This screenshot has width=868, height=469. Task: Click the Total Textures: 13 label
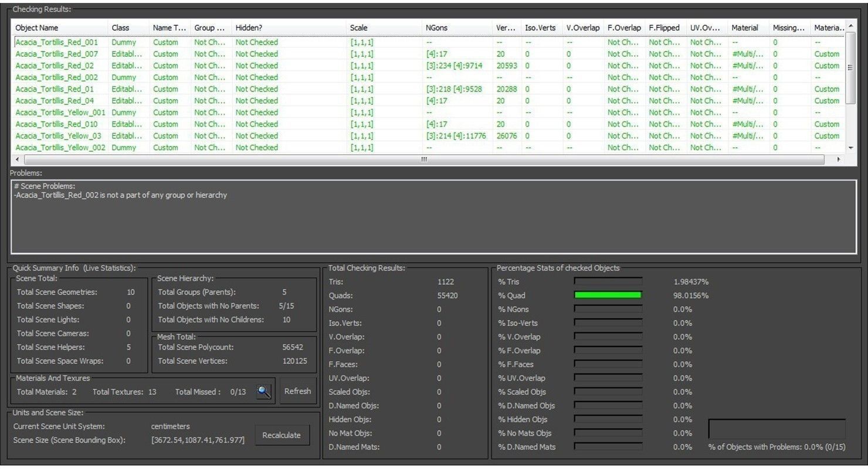pos(124,392)
